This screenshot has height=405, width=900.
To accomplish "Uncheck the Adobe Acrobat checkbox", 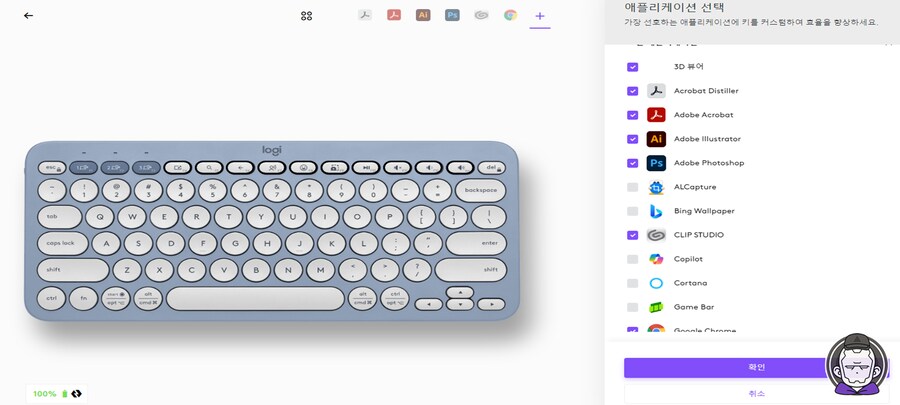I will click(633, 115).
